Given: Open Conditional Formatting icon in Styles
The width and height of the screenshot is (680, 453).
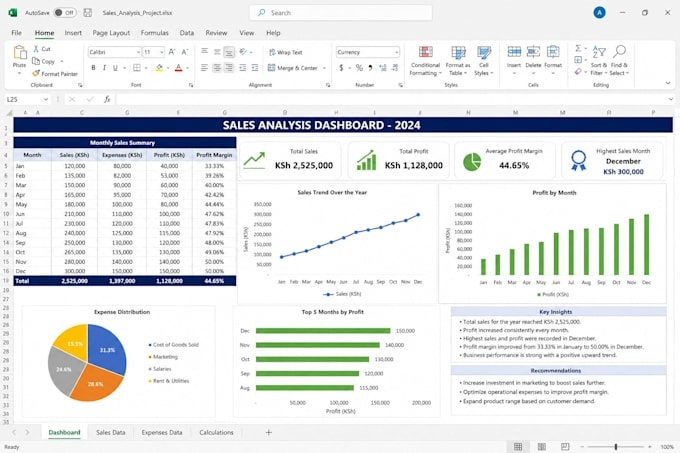Looking at the screenshot, I should pos(425,52).
